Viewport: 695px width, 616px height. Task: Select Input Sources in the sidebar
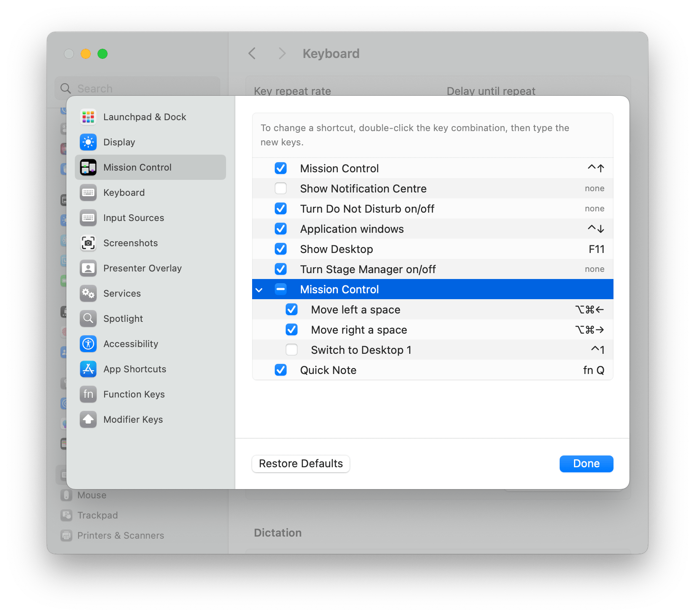(x=134, y=218)
